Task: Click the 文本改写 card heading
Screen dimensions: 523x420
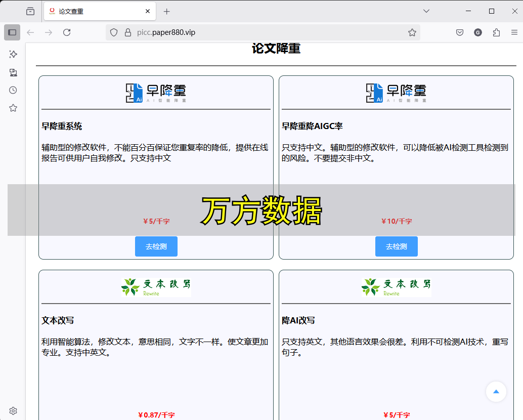Action: [x=58, y=321]
